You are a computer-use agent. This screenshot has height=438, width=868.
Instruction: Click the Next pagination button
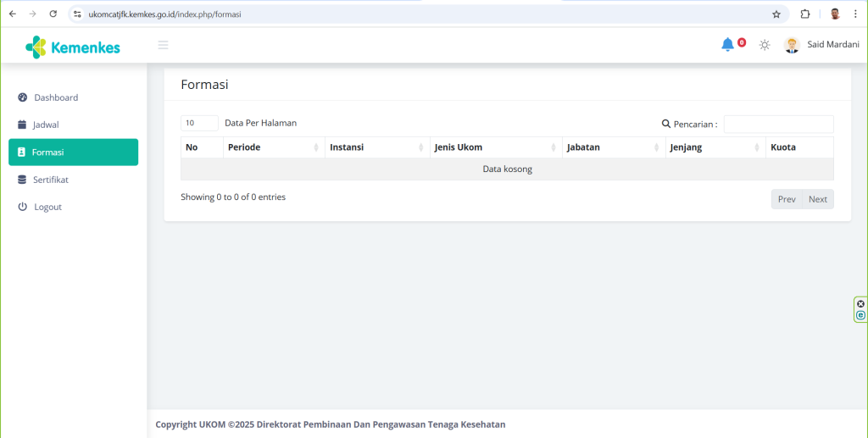pos(817,199)
